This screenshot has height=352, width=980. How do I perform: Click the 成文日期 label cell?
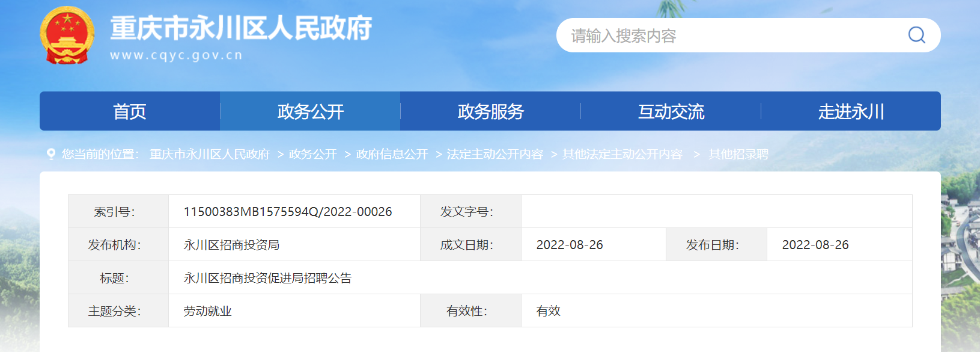470,244
